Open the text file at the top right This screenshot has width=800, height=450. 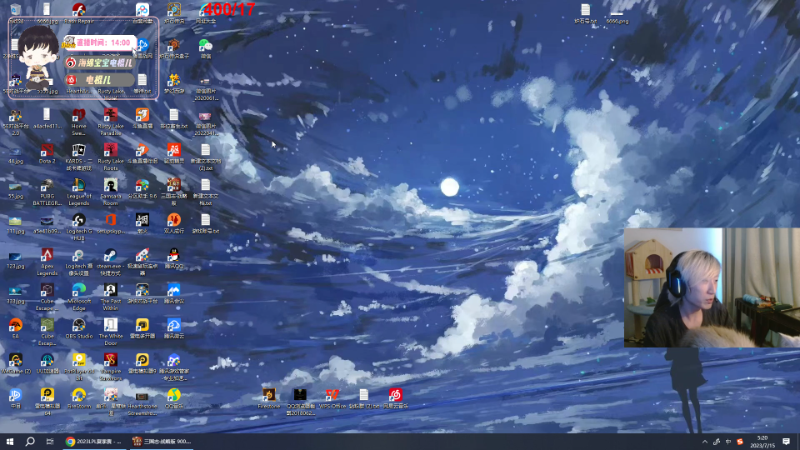[585, 10]
